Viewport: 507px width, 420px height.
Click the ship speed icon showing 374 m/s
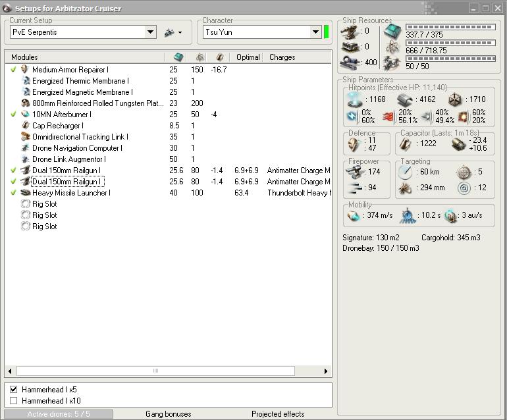tap(354, 216)
